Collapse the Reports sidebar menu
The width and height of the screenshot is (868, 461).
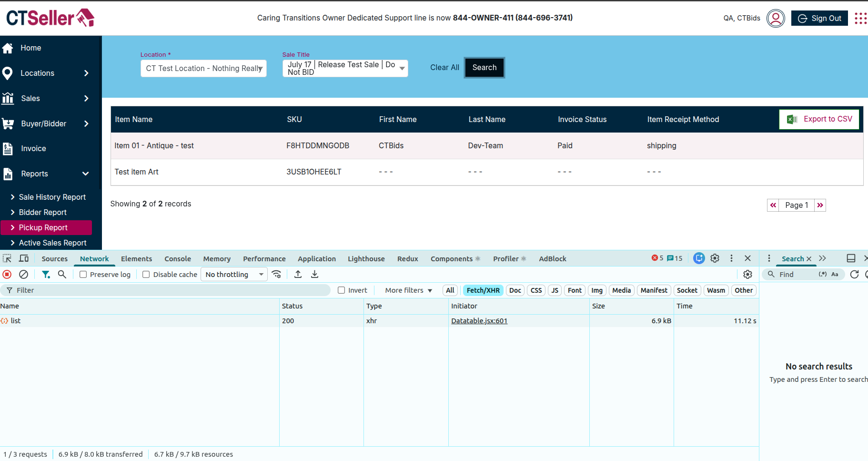coord(86,174)
